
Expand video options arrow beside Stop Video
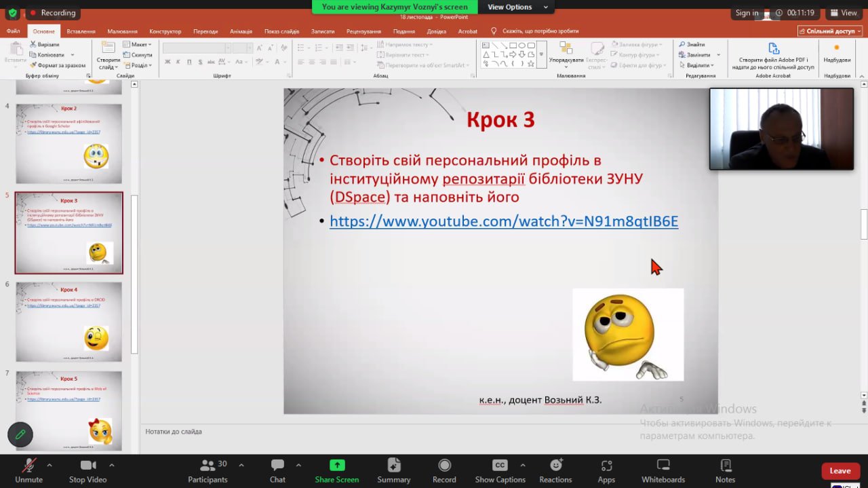[x=111, y=466]
